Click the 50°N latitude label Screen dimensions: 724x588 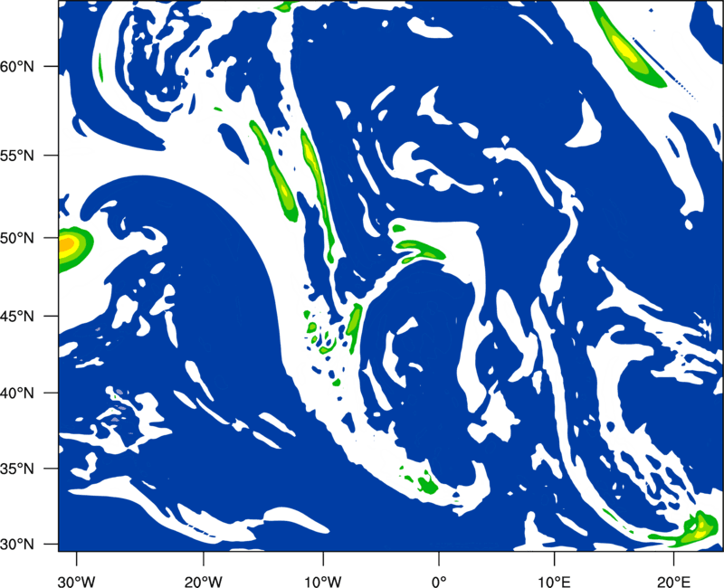pos(17,239)
